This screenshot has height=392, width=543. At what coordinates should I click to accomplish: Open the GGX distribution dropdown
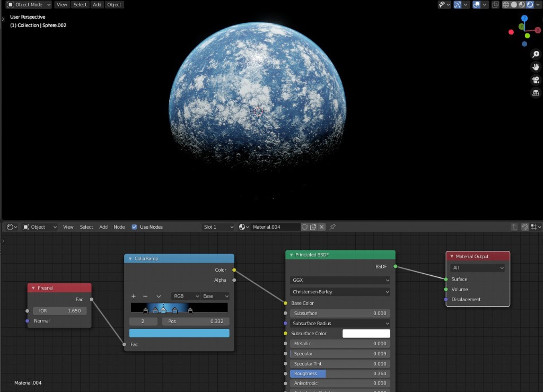(340, 280)
